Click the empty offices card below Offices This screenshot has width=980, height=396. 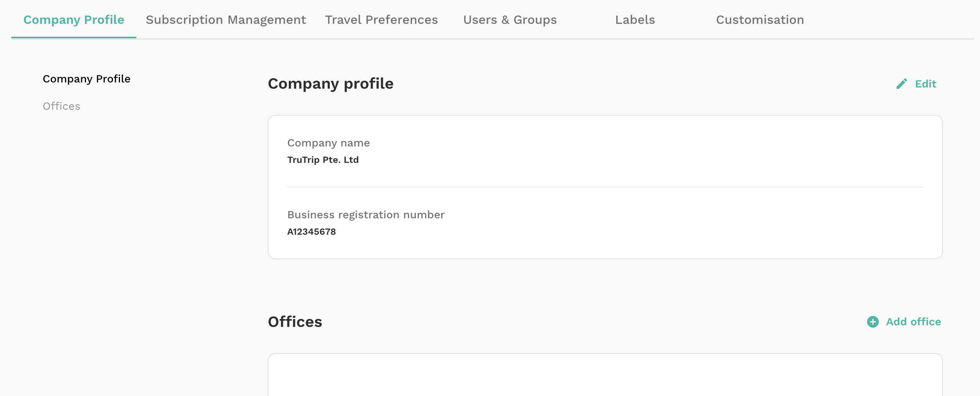click(x=605, y=375)
